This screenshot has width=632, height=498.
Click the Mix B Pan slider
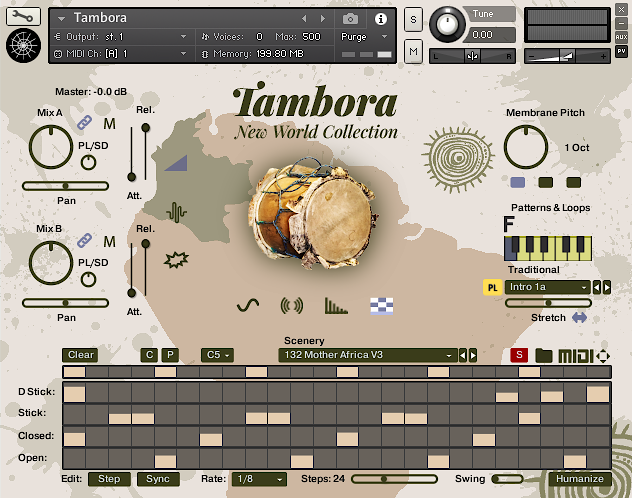(x=65, y=303)
